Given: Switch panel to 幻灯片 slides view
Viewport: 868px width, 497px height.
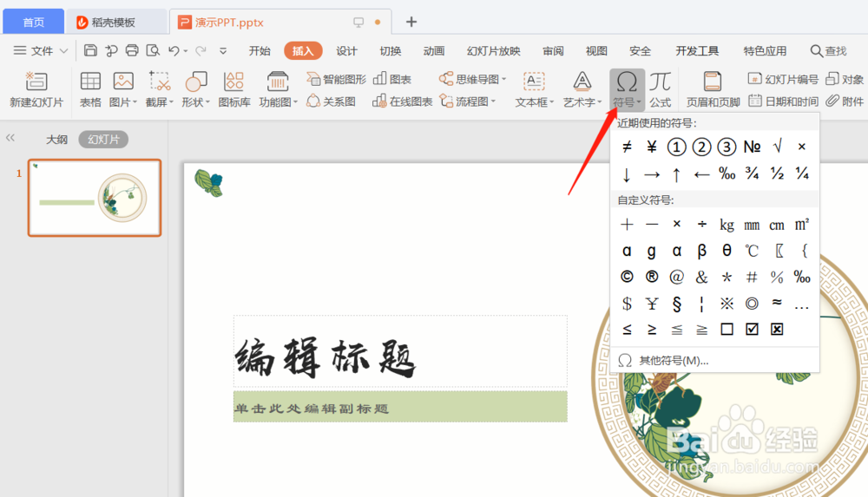Looking at the screenshot, I should point(103,140).
